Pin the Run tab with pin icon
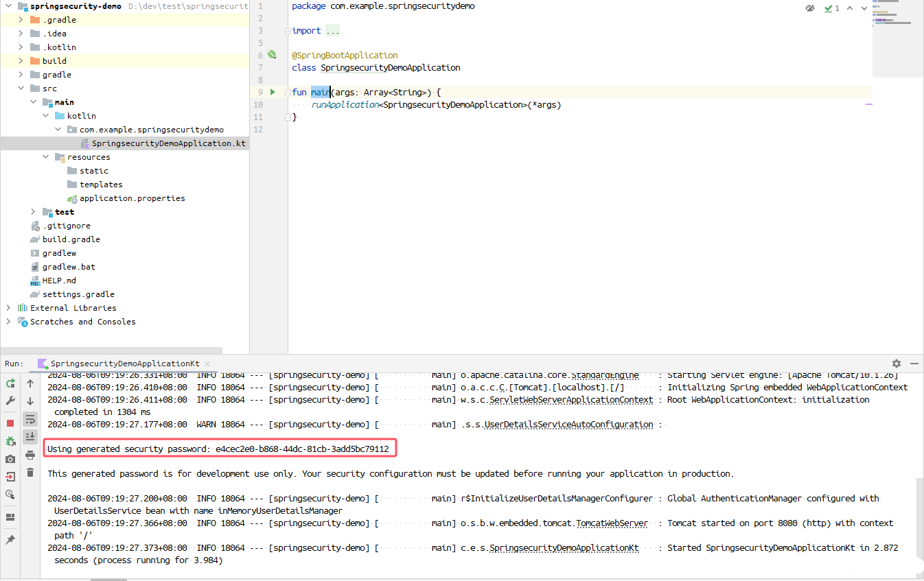Screen dimensions: 924x581 click(10, 540)
